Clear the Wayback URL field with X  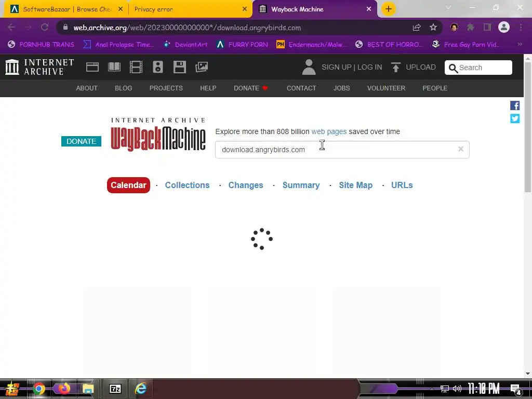pos(460,149)
